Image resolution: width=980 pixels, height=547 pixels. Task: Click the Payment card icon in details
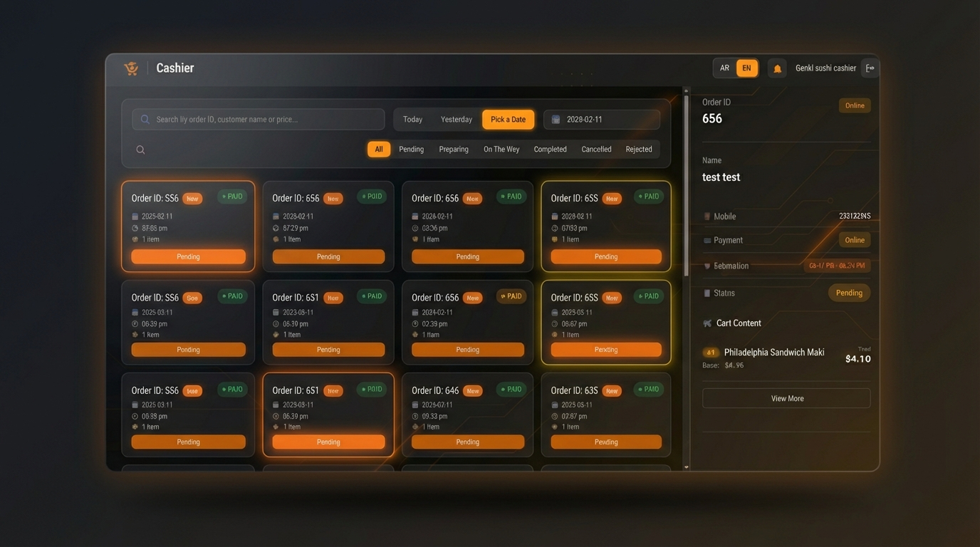(x=707, y=241)
